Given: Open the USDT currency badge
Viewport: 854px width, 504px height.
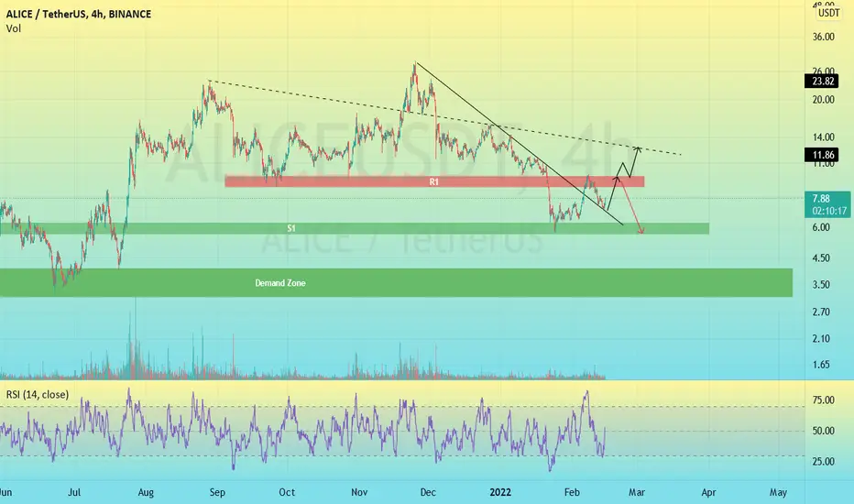Looking at the screenshot, I should tap(829, 13).
